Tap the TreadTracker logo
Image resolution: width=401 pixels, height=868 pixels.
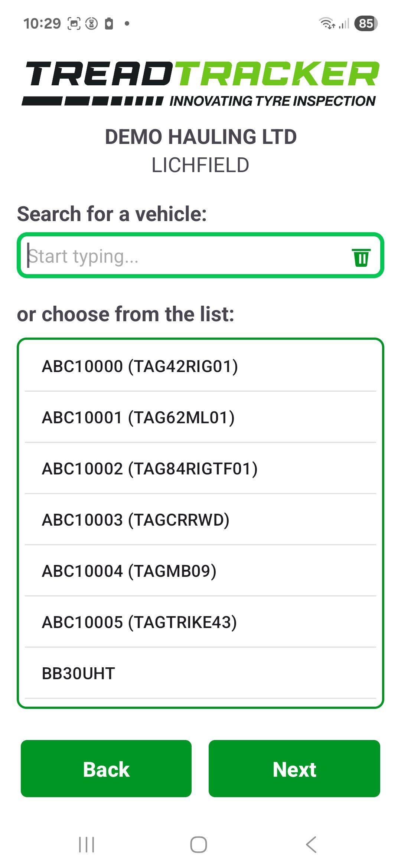[x=200, y=84]
